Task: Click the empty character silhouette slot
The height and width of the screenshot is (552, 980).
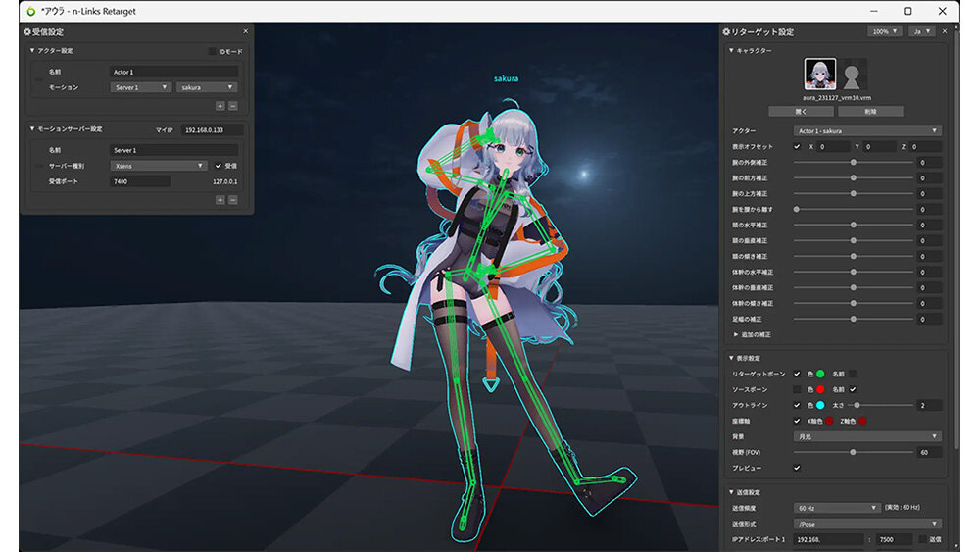Action: 853,75
